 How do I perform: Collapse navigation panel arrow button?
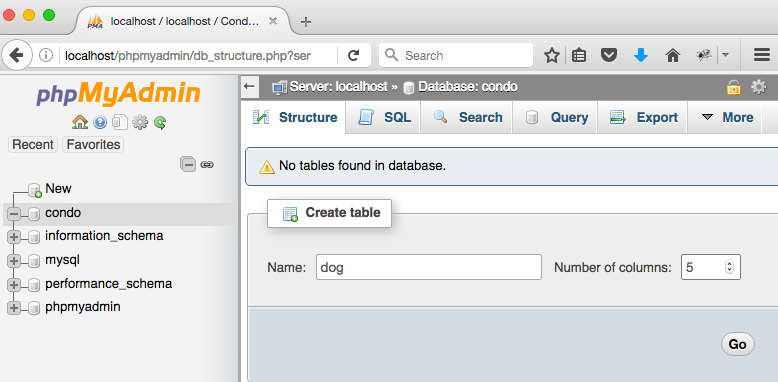click(250, 87)
